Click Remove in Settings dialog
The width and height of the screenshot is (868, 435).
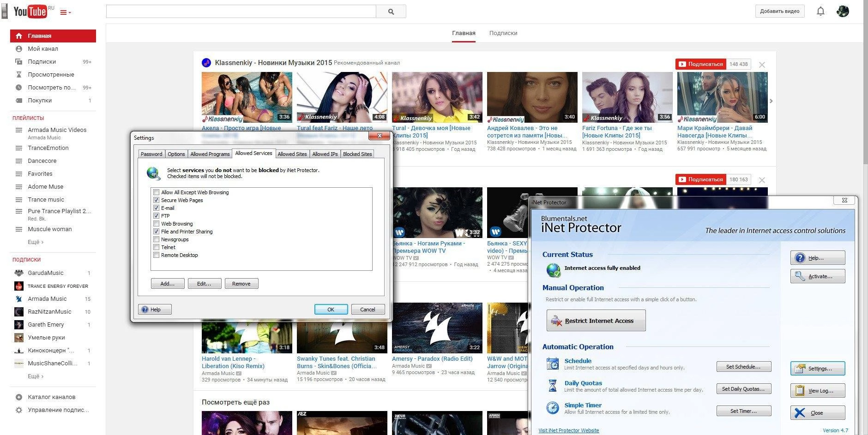(x=241, y=284)
